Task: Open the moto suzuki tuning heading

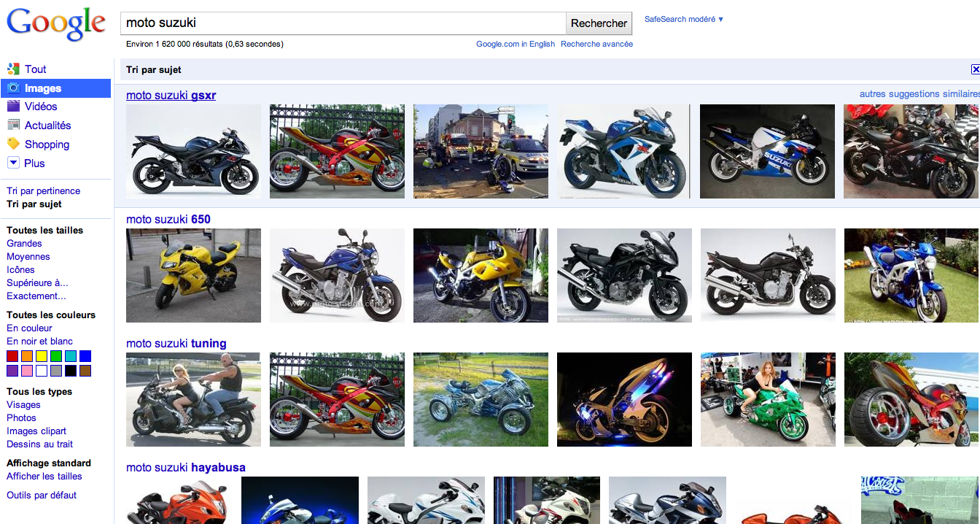Action: pyautogui.click(x=176, y=344)
